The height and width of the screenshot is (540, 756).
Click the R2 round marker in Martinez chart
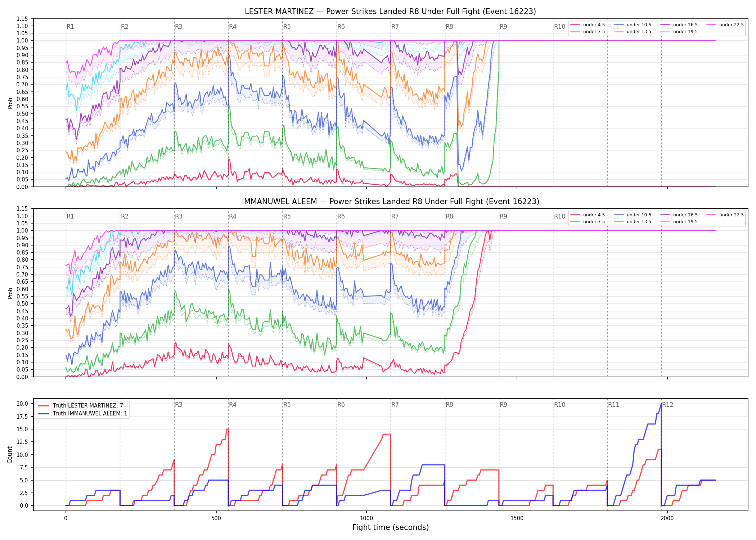[x=125, y=27]
